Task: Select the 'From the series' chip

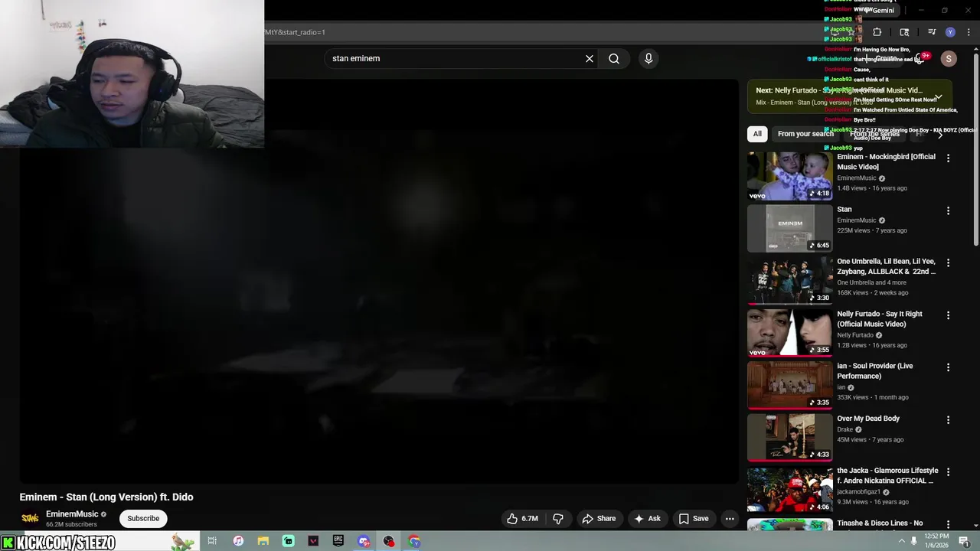Action: click(x=874, y=134)
